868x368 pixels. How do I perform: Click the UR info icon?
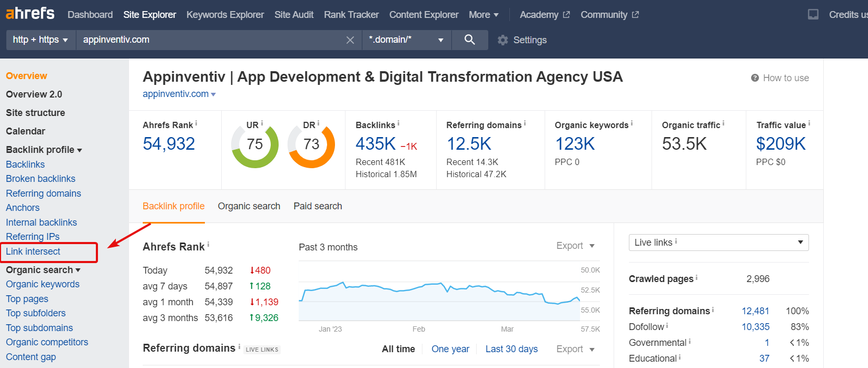[262, 123]
